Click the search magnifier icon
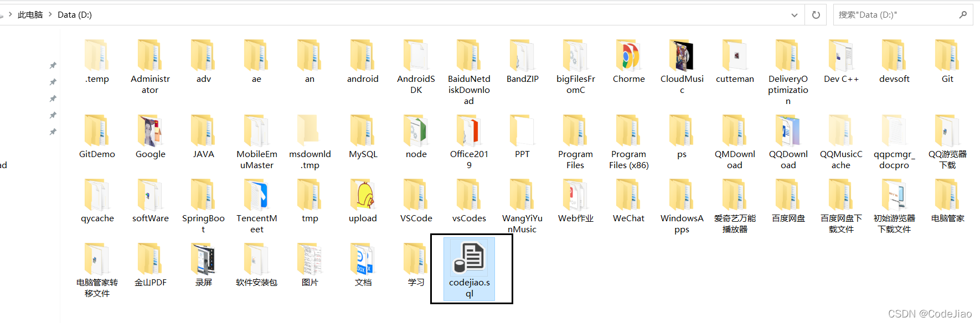980x323 pixels. pos(963,15)
